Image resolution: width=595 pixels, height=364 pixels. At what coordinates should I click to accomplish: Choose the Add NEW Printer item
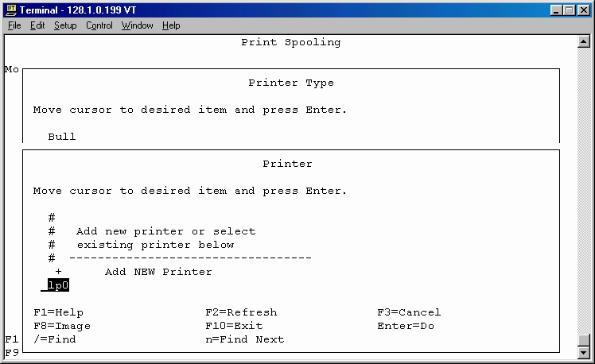[x=158, y=272]
